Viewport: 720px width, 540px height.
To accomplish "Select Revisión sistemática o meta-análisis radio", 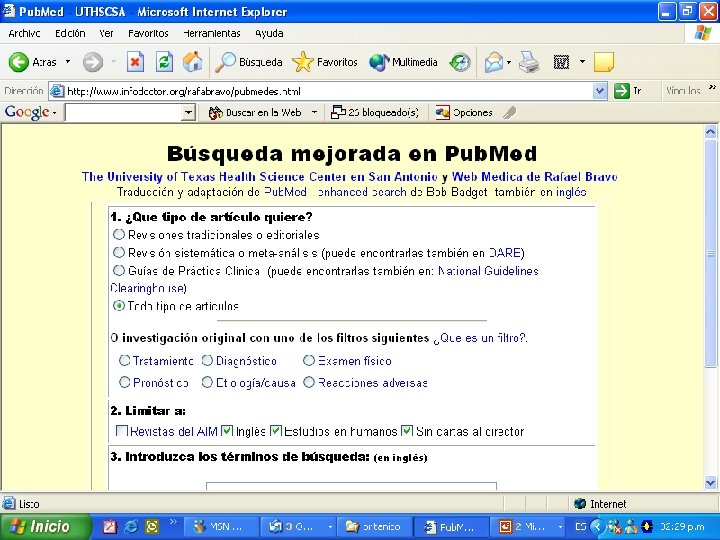I will click(x=119, y=253).
